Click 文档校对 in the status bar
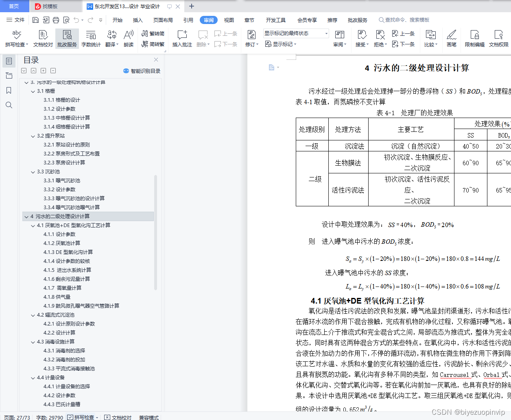The image size is (511, 420). pyautogui.click(x=118, y=417)
